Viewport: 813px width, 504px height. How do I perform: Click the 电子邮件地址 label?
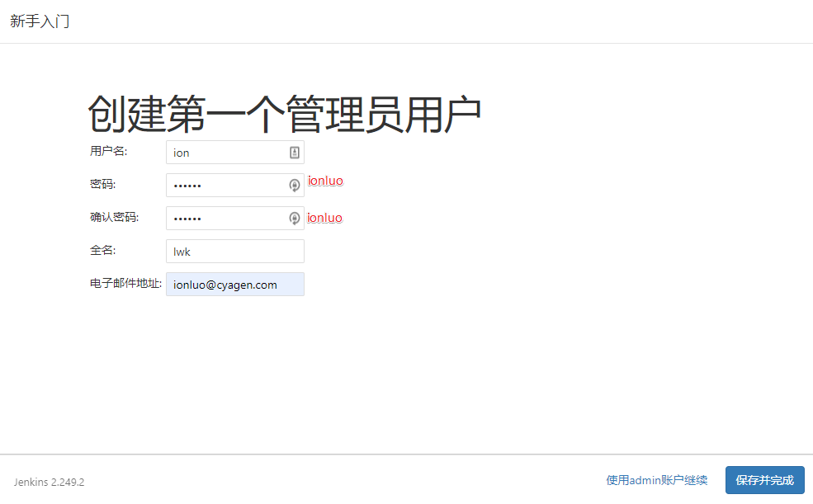(125, 284)
